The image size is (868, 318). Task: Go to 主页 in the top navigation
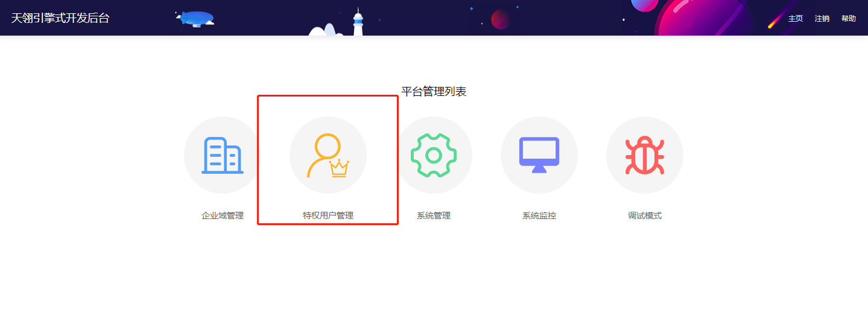pyautogui.click(x=796, y=19)
